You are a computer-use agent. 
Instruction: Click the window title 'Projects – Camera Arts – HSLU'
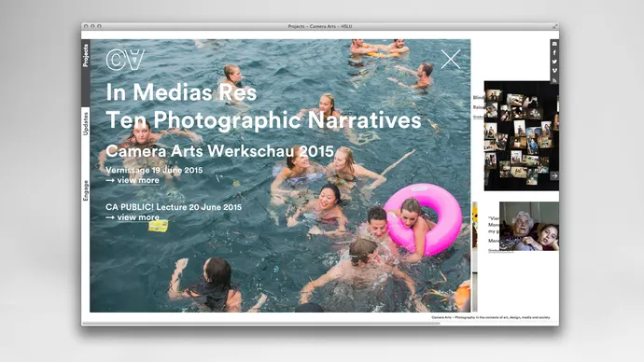point(320,26)
